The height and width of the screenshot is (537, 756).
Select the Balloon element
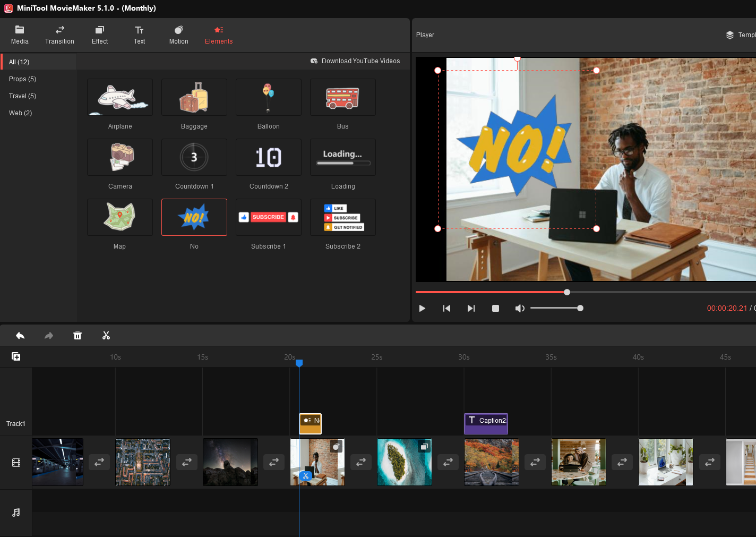(269, 97)
